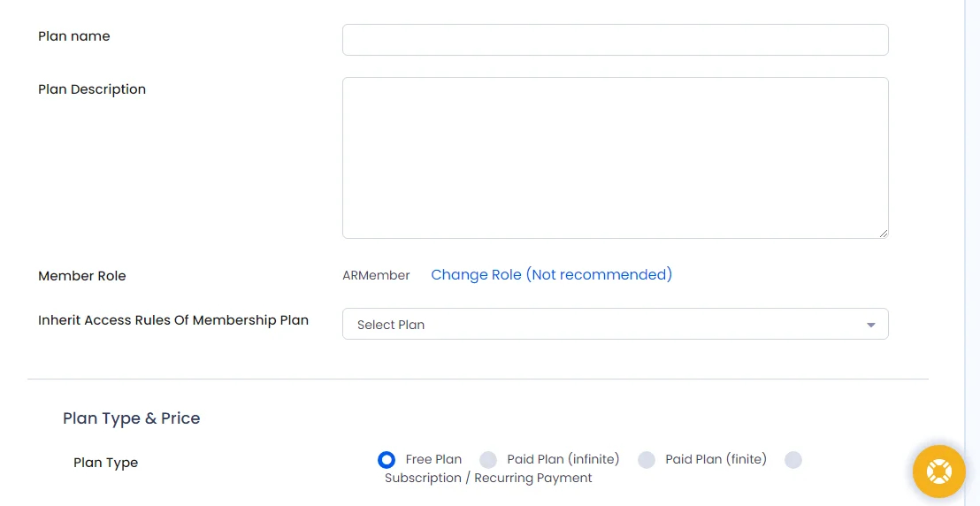This screenshot has height=506, width=980.
Task: Click the 'Subscription / Recurring Payment' label text
Action: tap(488, 478)
